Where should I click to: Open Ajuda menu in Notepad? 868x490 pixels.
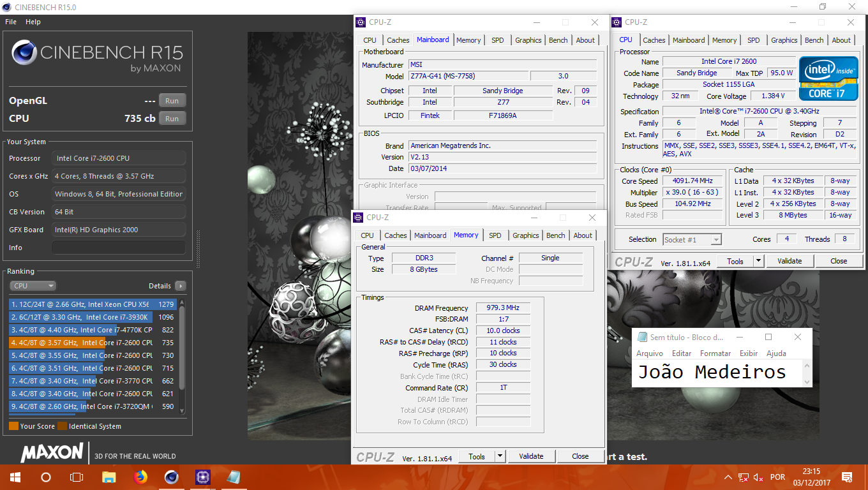pyautogui.click(x=776, y=353)
